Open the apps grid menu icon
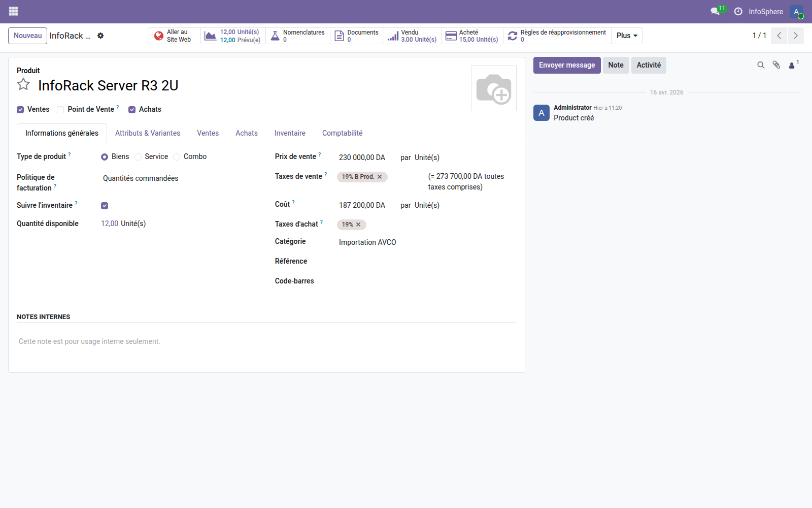This screenshot has height=508, width=812. (x=14, y=11)
